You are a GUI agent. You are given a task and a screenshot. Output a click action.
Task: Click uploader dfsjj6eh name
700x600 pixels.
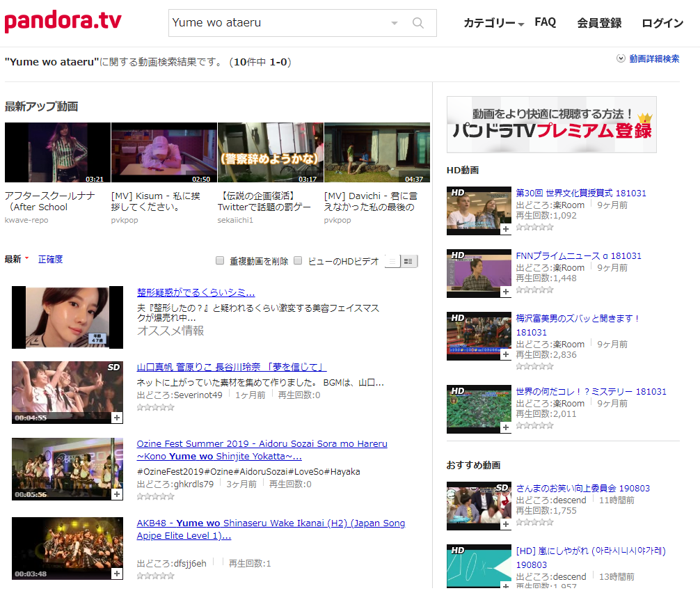(x=190, y=564)
